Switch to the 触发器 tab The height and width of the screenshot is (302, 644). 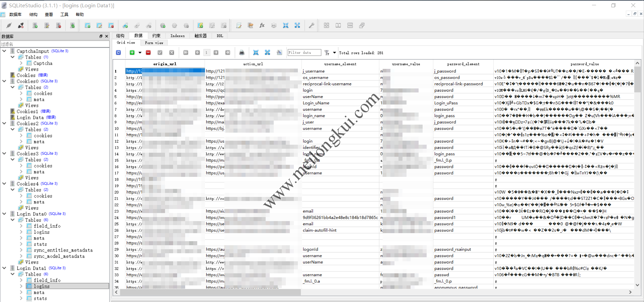tap(200, 36)
